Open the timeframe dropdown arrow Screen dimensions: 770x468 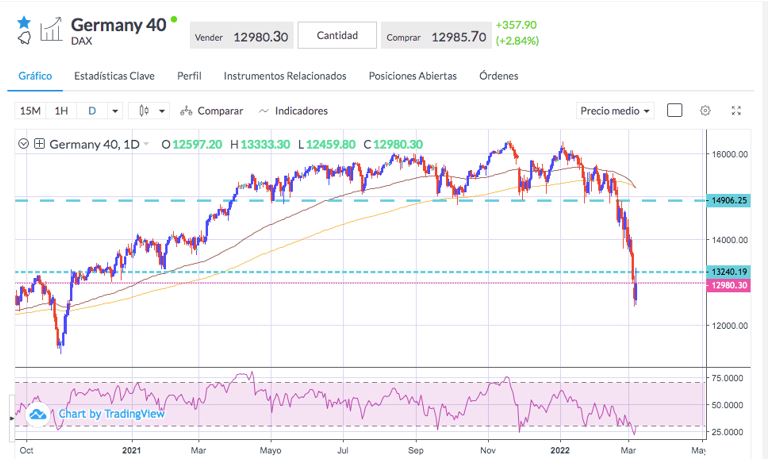pos(115,111)
